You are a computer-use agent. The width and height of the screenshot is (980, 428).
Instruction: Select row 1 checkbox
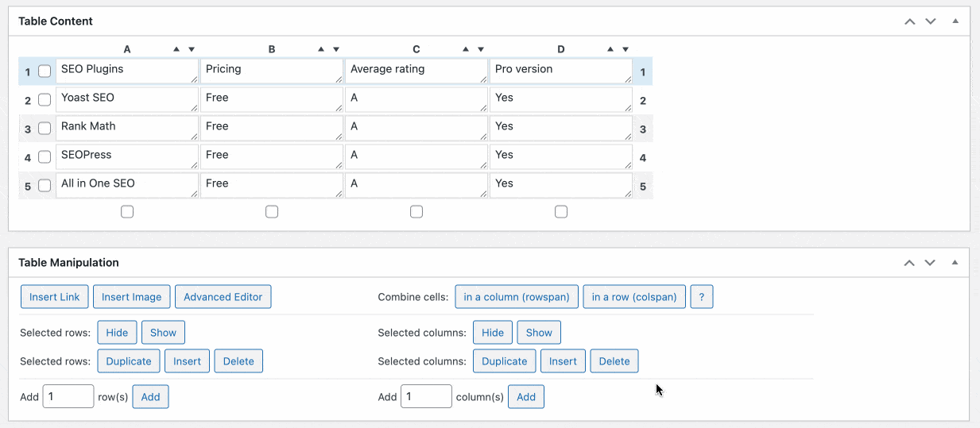[x=45, y=71]
